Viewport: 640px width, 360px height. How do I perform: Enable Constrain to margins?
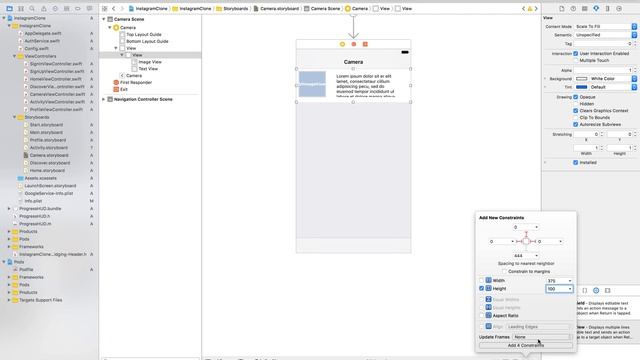pos(504,271)
